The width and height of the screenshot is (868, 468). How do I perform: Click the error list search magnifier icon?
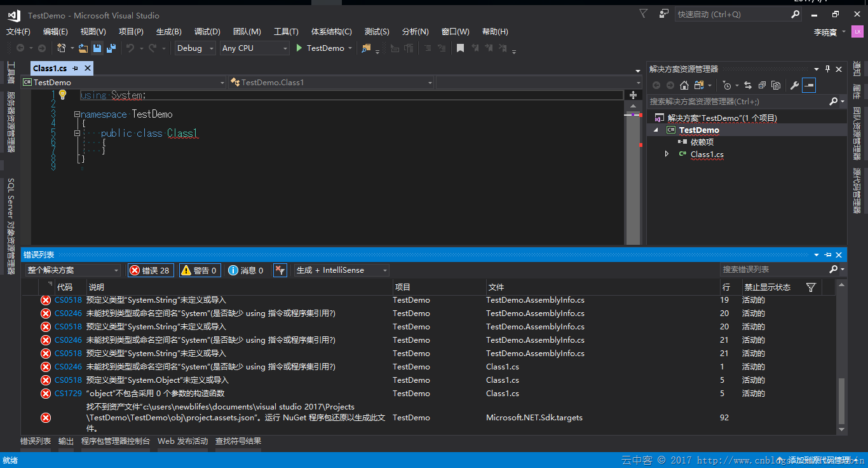click(x=834, y=270)
